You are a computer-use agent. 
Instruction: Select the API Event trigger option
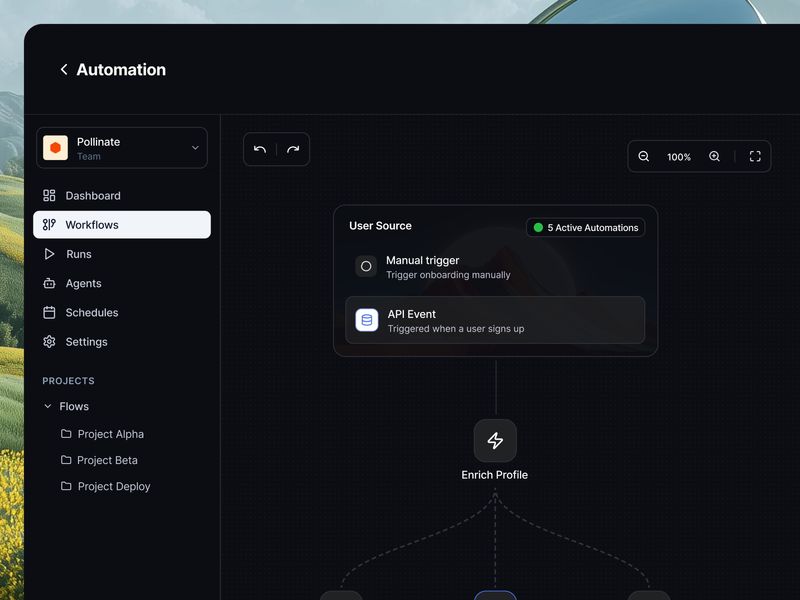[x=494, y=320]
